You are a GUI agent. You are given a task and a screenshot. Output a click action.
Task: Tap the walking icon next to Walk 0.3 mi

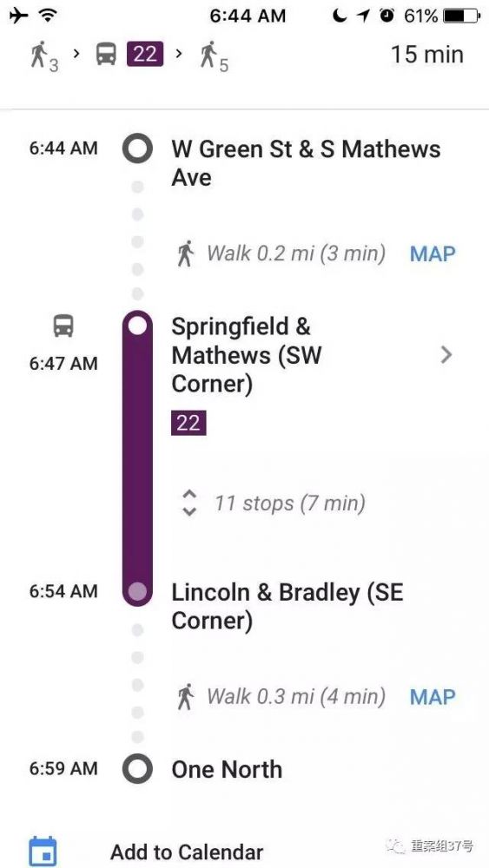coord(186,696)
